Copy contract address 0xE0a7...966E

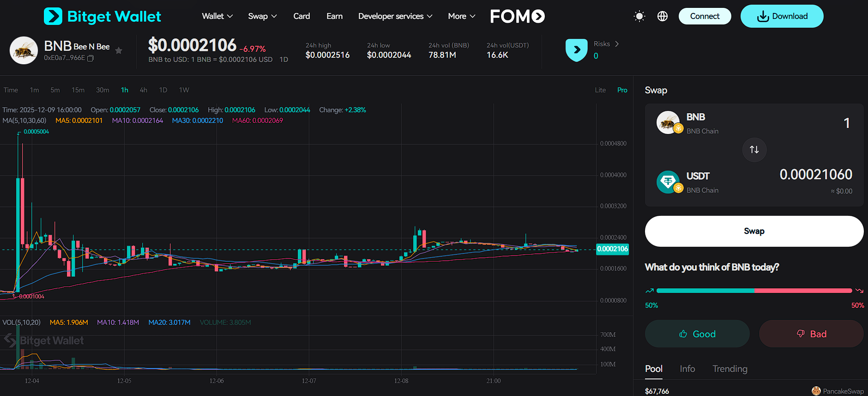(90, 58)
